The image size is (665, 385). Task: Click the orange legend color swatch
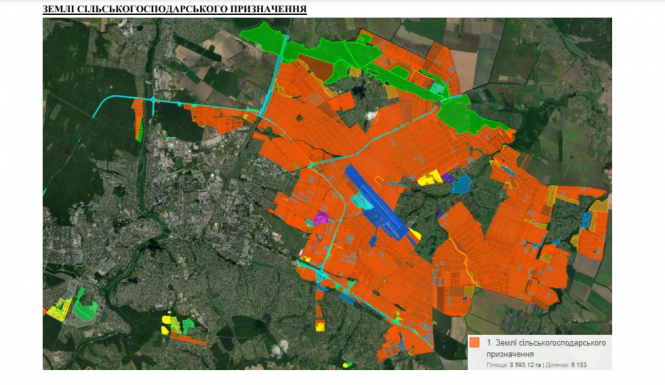[x=475, y=343]
